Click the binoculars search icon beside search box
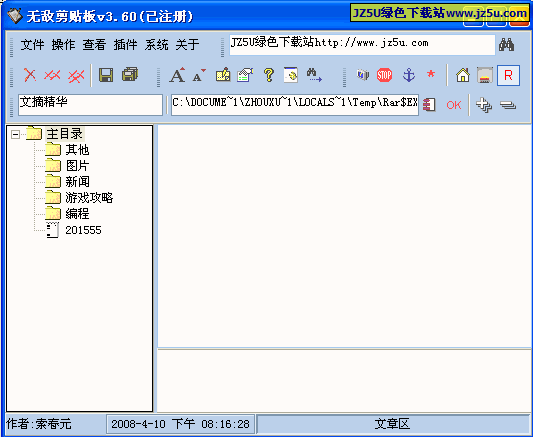 [506, 45]
